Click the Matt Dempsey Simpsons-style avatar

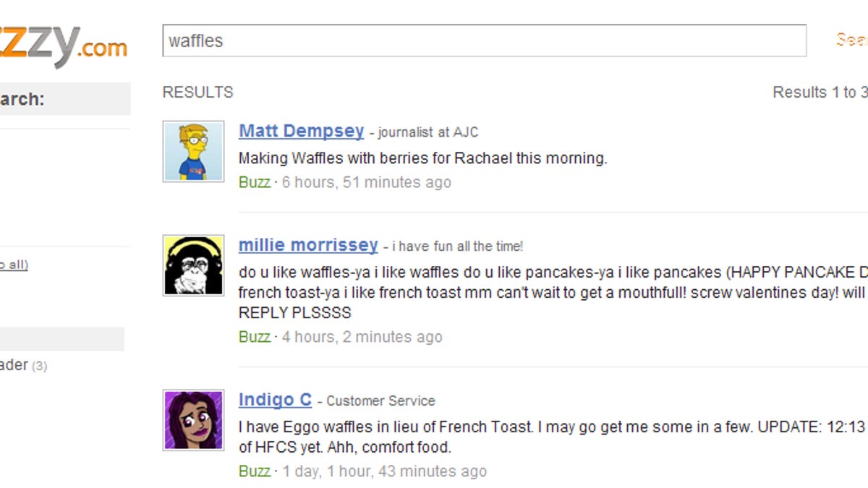pyautogui.click(x=193, y=151)
